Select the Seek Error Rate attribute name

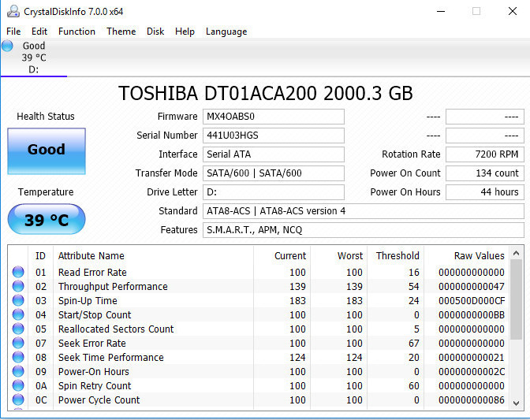coord(92,343)
